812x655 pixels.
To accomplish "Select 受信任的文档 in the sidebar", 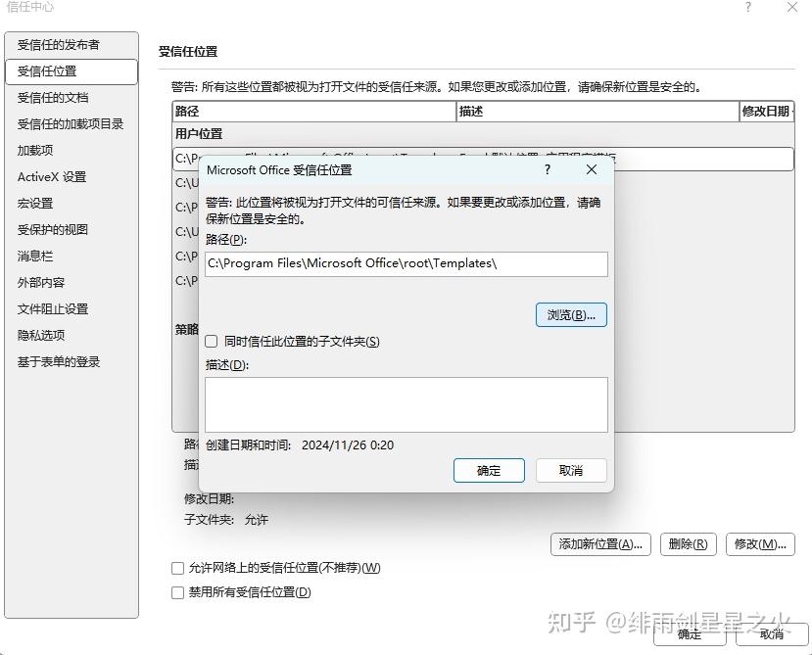I will 53,97.
